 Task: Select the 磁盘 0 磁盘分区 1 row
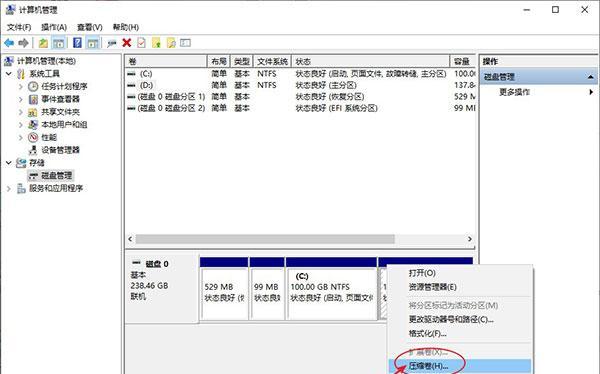pyautogui.click(x=300, y=96)
